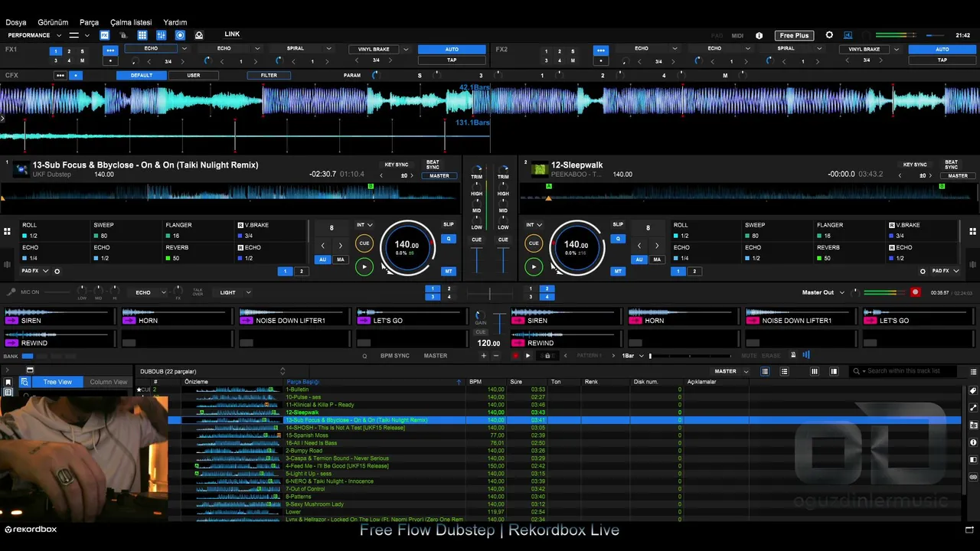980x551 pixels.
Task: Select CFX USER bank button
Action: click(x=194, y=76)
